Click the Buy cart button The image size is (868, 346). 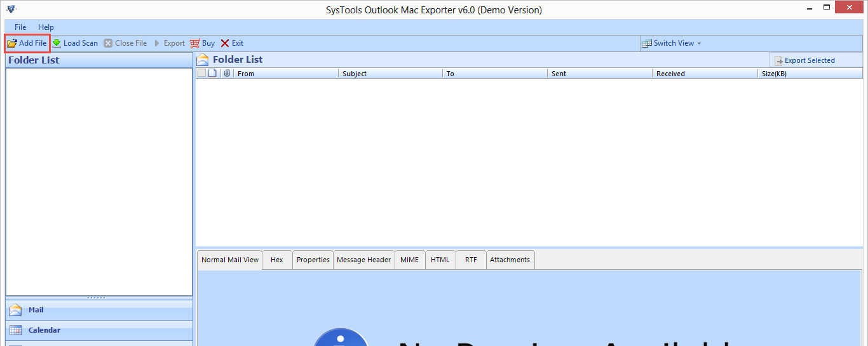203,43
